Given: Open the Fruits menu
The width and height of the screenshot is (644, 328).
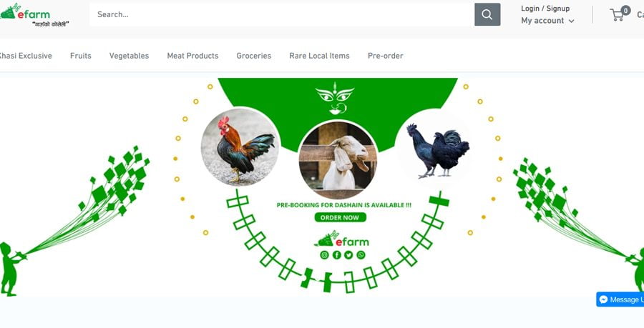Looking at the screenshot, I should click(x=80, y=56).
